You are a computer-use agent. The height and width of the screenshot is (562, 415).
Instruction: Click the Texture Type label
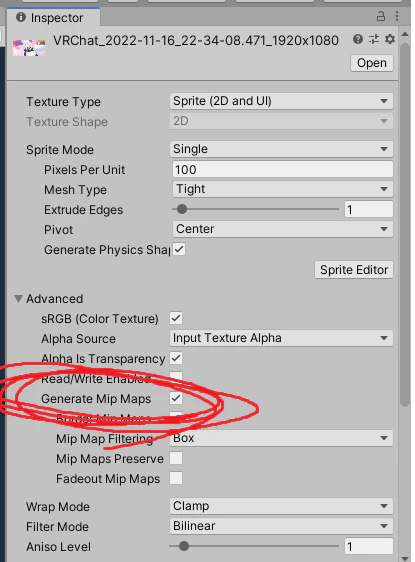click(x=63, y=102)
